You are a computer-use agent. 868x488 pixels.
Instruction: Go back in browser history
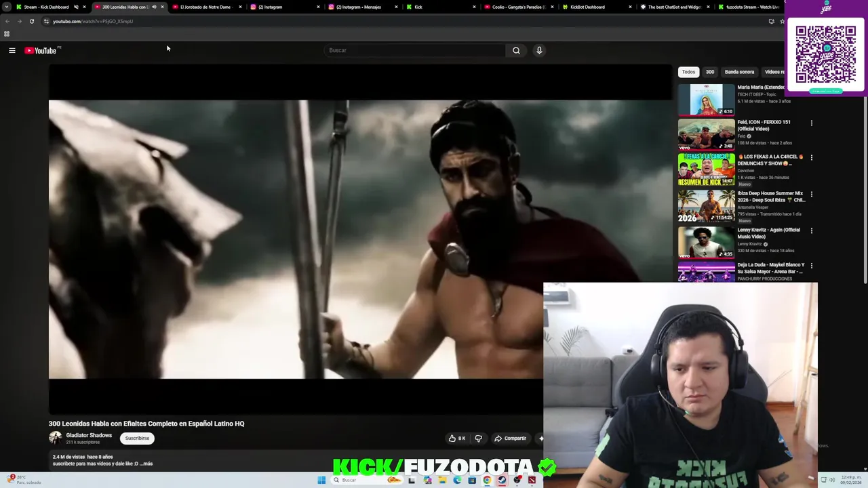7,21
